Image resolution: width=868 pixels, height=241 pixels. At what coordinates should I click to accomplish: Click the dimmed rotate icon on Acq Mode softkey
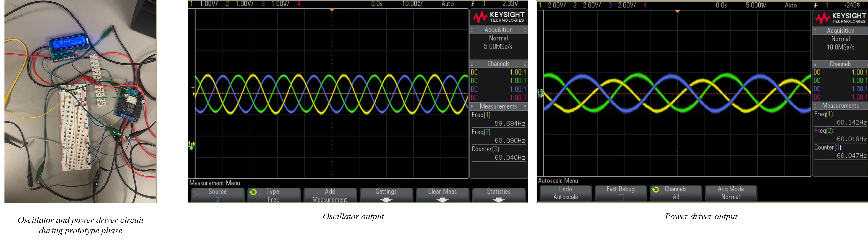(710, 189)
